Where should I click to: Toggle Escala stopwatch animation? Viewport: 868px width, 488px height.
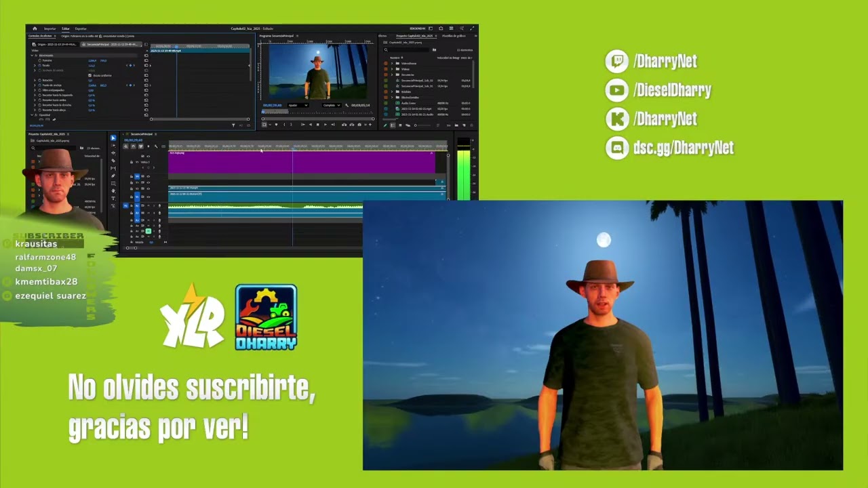tap(40, 66)
